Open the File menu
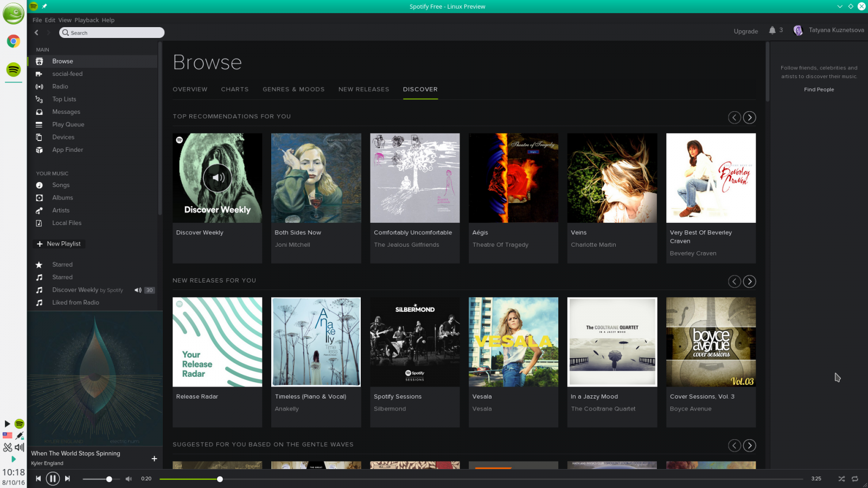 click(37, 20)
